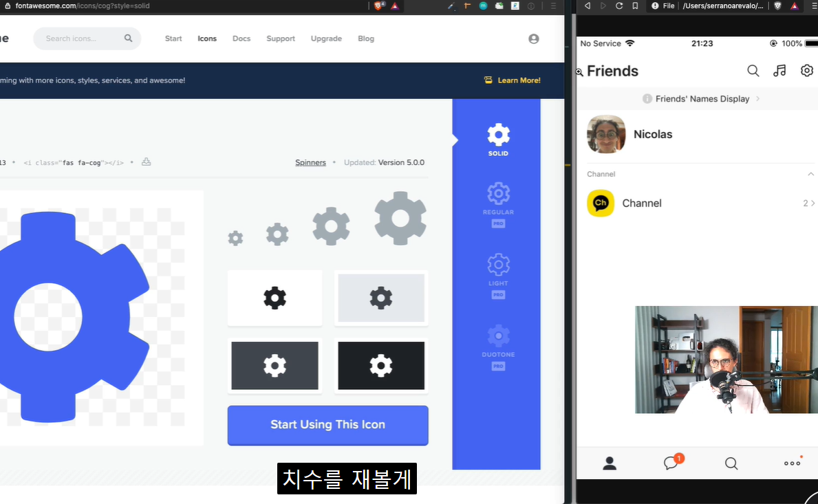
Task: Open settings gear in Friends header
Action: 807,70
